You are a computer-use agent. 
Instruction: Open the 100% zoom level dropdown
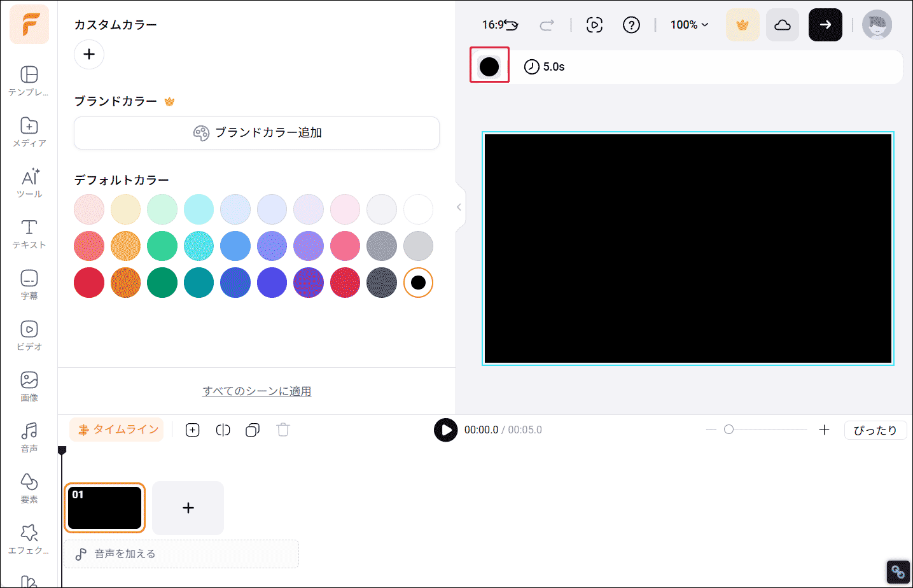tap(688, 25)
